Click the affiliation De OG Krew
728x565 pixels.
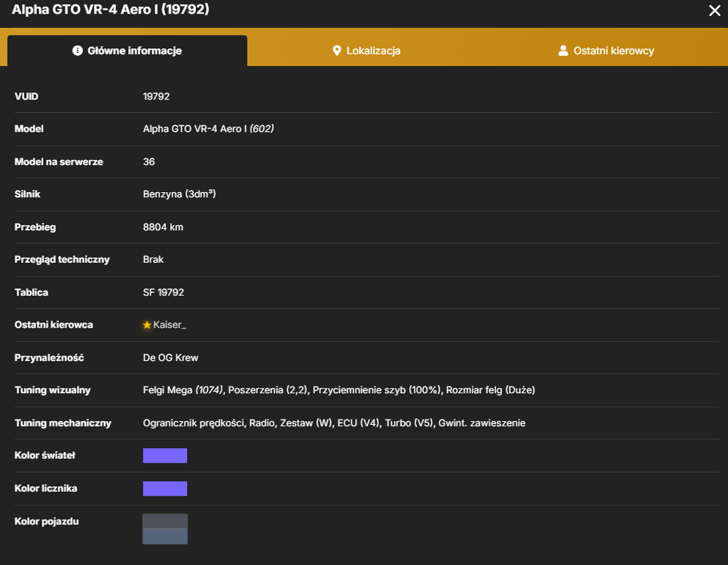coord(170,358)
